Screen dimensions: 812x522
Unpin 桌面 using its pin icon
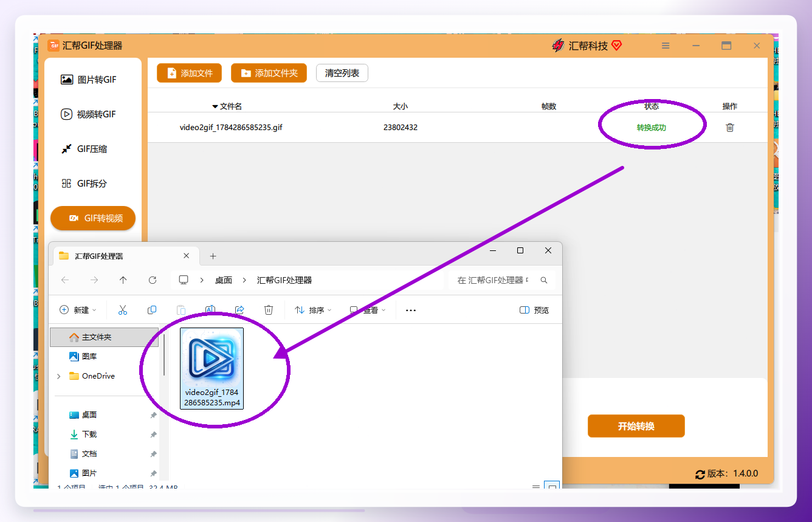pos(153,415)
